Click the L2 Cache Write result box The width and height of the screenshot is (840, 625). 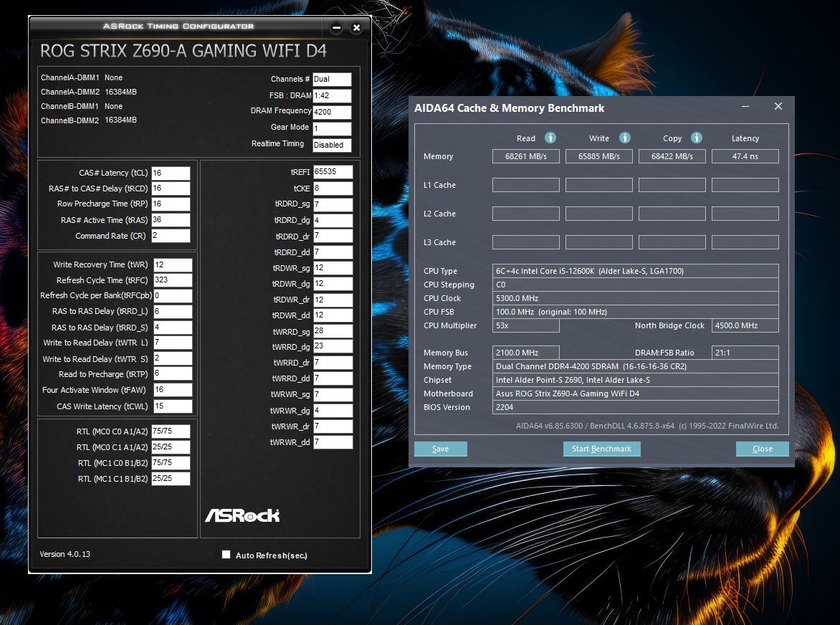coord(599,213)
